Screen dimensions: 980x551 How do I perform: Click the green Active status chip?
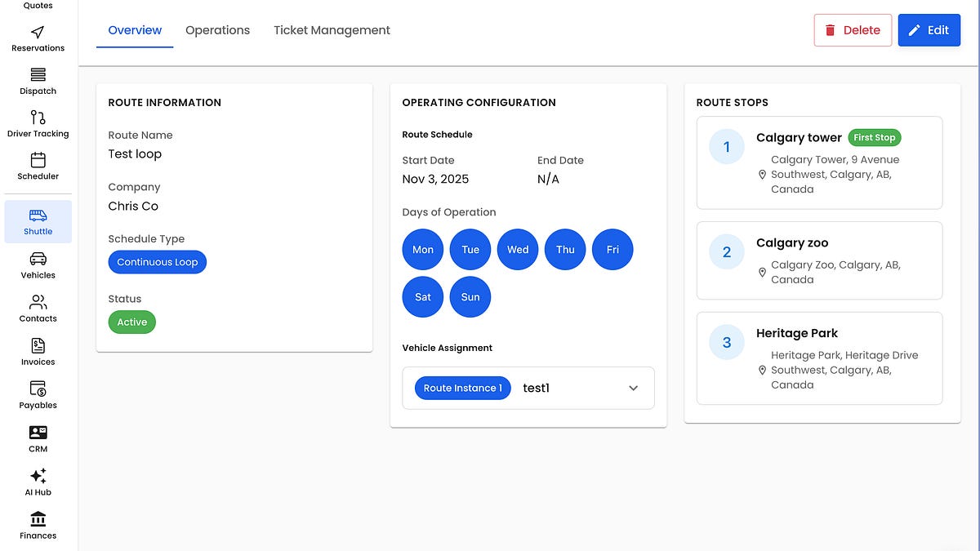click(x=132, y=322)
